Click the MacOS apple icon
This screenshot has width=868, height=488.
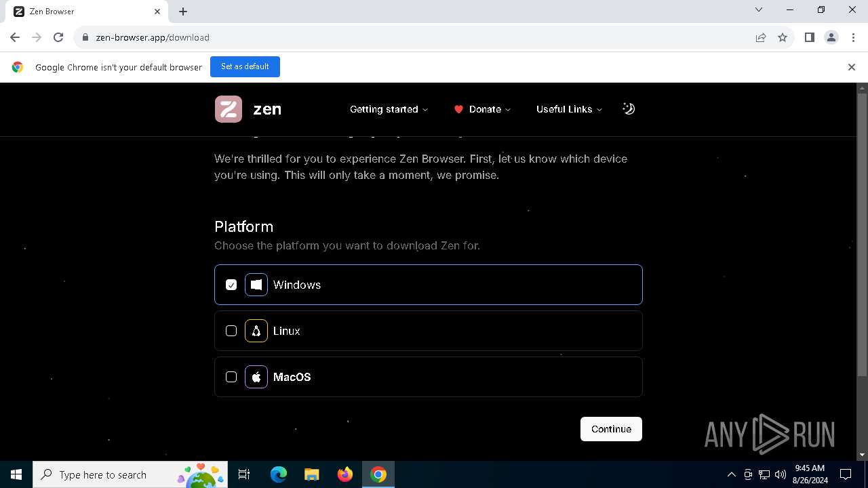click(x=256, y=377)
